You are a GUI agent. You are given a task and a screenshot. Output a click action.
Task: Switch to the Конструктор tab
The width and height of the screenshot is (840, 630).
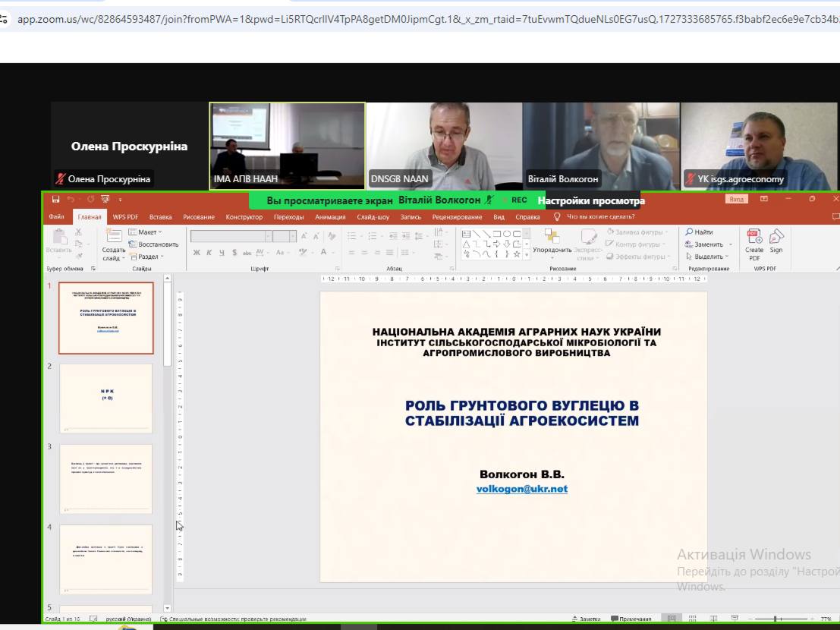(x=244, y=217)
